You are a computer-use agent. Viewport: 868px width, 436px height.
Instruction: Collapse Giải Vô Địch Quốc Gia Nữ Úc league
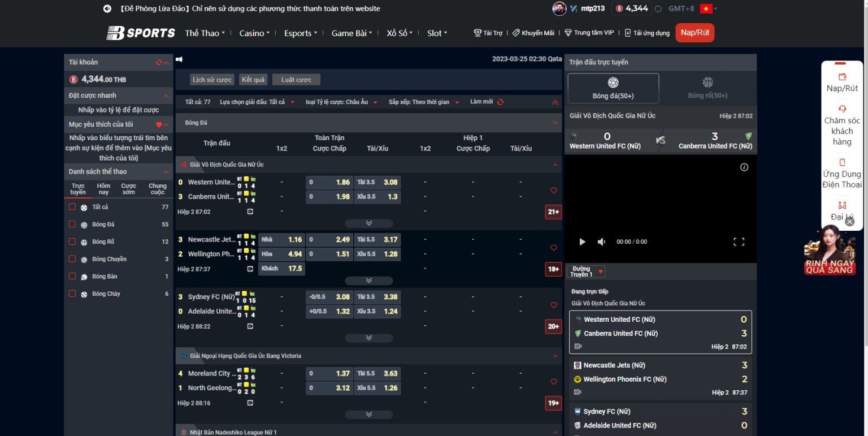(x=555, y=165)
